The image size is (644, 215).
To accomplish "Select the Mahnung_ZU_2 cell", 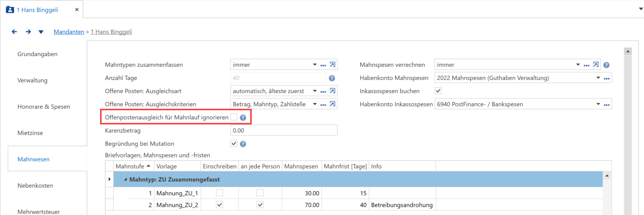I will tap(177, 205).
